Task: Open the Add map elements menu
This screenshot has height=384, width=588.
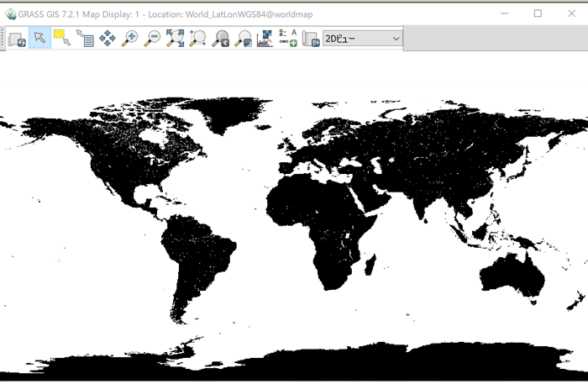Action: [288, 39]
